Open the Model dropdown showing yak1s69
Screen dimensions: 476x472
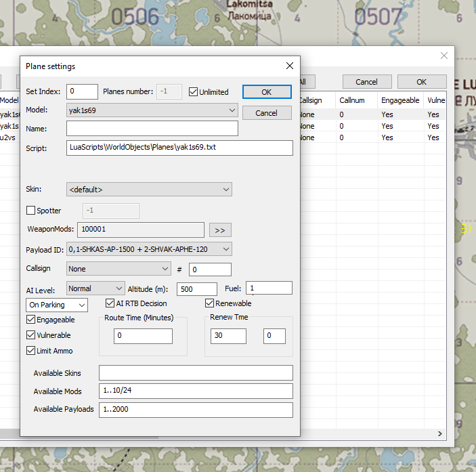tap(152, 110)
